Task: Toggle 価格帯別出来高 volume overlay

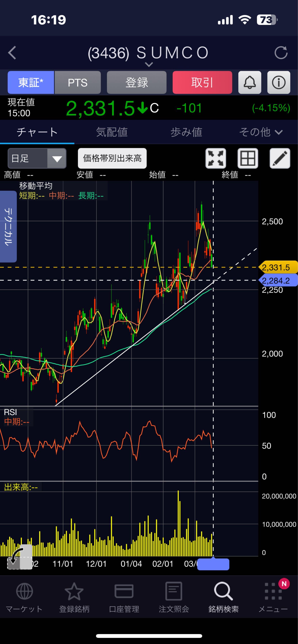Action: click(112, 158)
